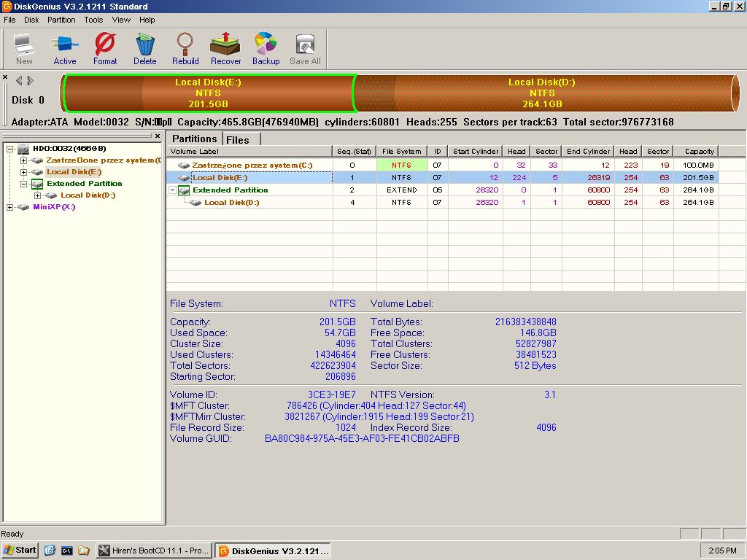Open the Partition menu
The width and height of the screenshot is (747, 560).
61,20
